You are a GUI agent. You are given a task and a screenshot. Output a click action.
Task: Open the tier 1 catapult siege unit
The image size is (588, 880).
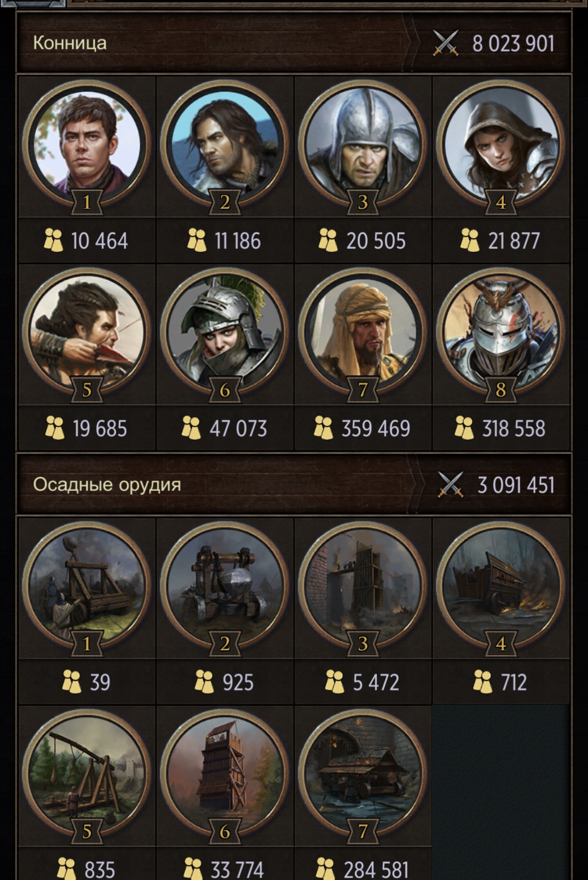[x=87, y=586]
